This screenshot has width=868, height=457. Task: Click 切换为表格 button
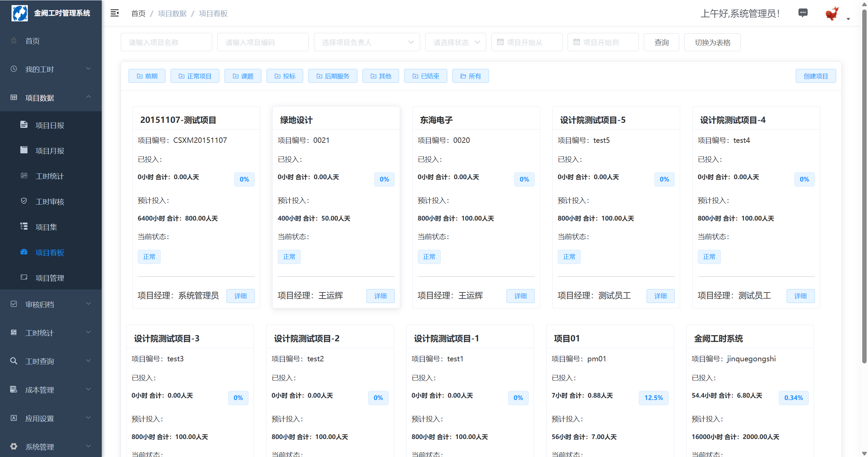click(712, 42)
